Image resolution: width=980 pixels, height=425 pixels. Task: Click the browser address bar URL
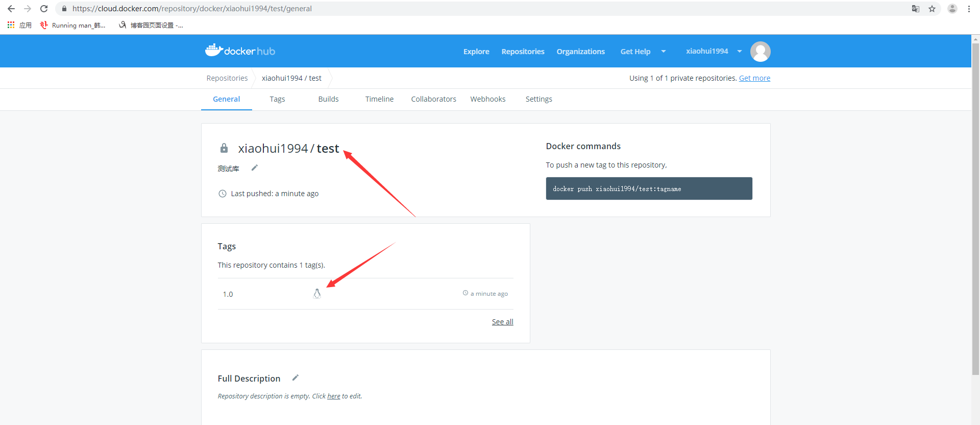tap(192, 9)
